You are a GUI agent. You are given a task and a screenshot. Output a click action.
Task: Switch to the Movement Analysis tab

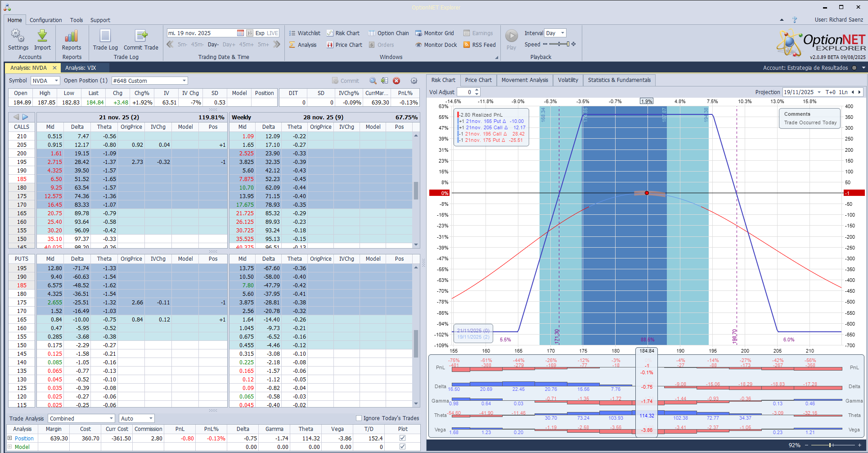[x=525, y=80]
